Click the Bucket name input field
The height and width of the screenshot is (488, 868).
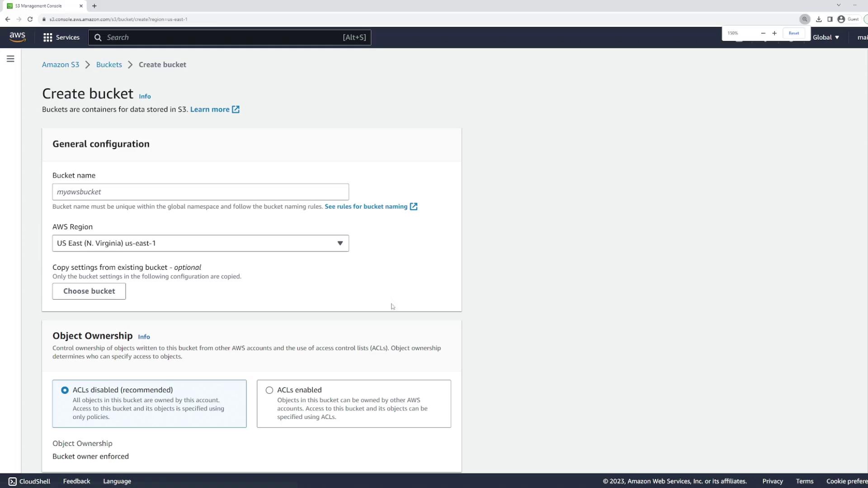(200, 192)
